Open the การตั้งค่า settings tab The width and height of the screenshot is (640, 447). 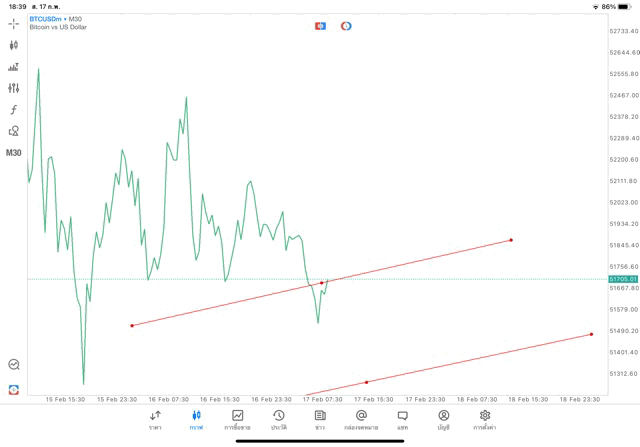[485, 419]
